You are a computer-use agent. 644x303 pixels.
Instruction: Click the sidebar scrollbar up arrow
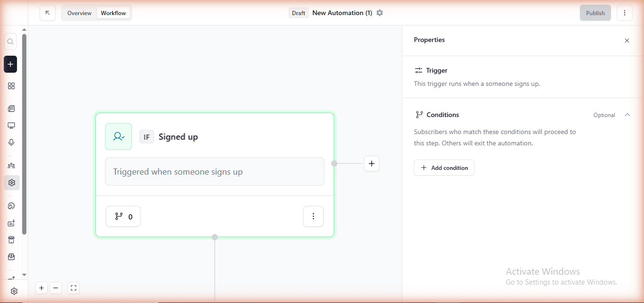(24, 30)
